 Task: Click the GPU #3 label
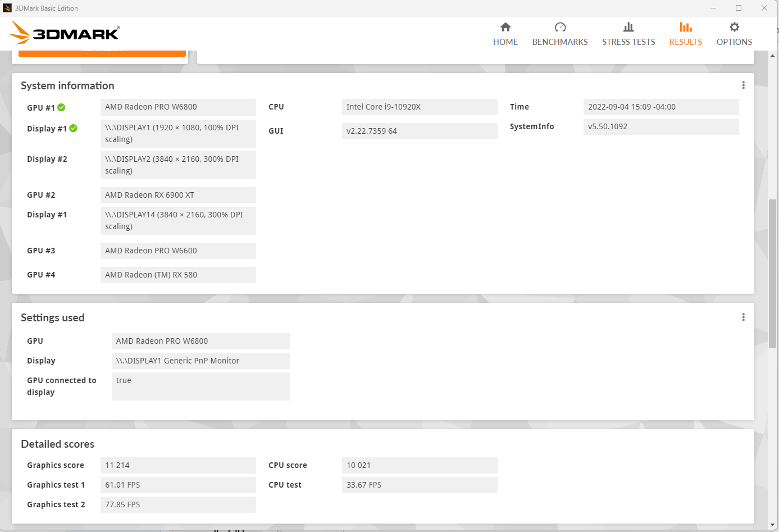[x=41, y=251]
